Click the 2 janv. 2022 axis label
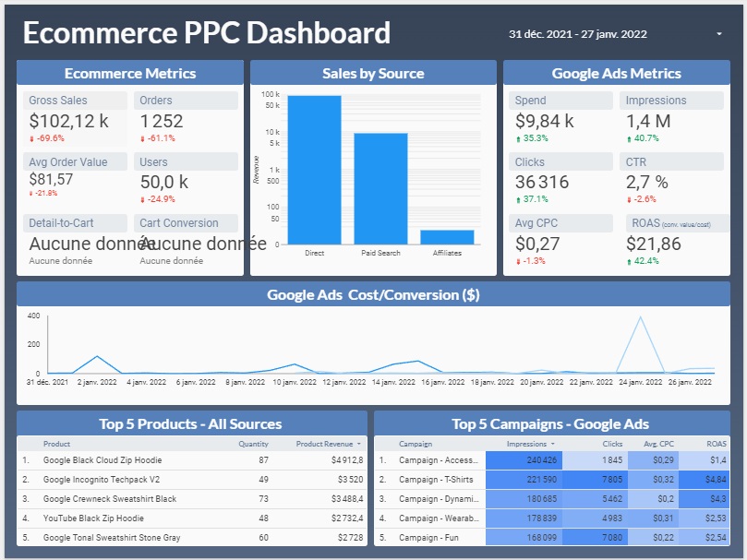This screenshot has height=560, width=747. pos(97,382)
